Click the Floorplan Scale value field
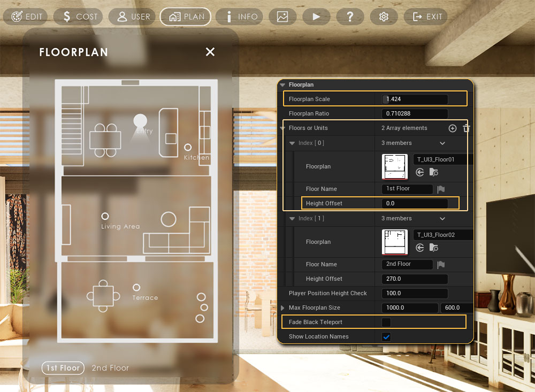The height and width of the screenshot is (392, 535). tap(415, 99)
